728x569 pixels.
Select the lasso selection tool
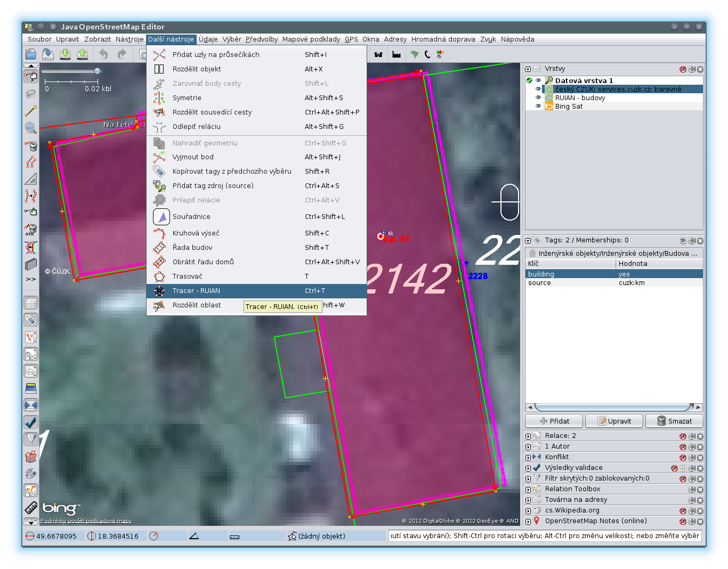pos(31,94)
